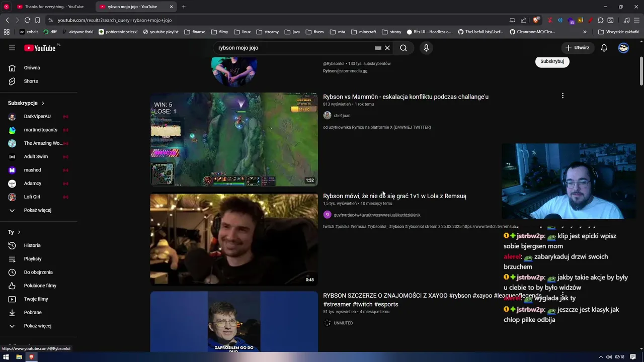Click the Utwórz create button
The height and width of the screenshot is (362, 644).
pos(577,48)
